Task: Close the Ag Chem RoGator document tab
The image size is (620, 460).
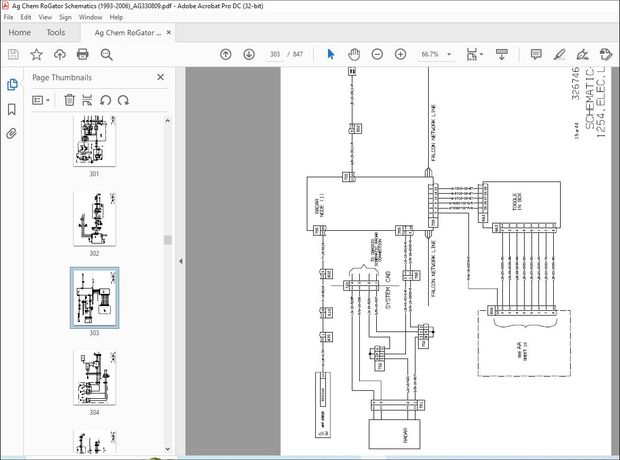Action: [x=169, y=32]
